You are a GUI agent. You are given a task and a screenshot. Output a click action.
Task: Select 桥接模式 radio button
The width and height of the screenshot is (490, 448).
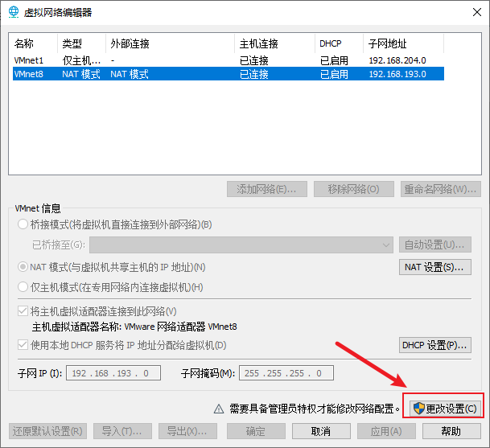coord(23,224)
